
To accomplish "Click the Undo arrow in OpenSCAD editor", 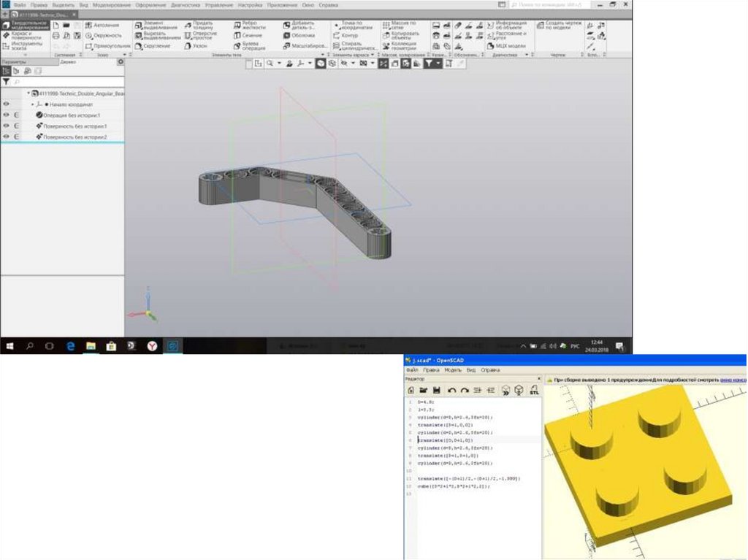I will pyautogui.click(x=451, y=391).
